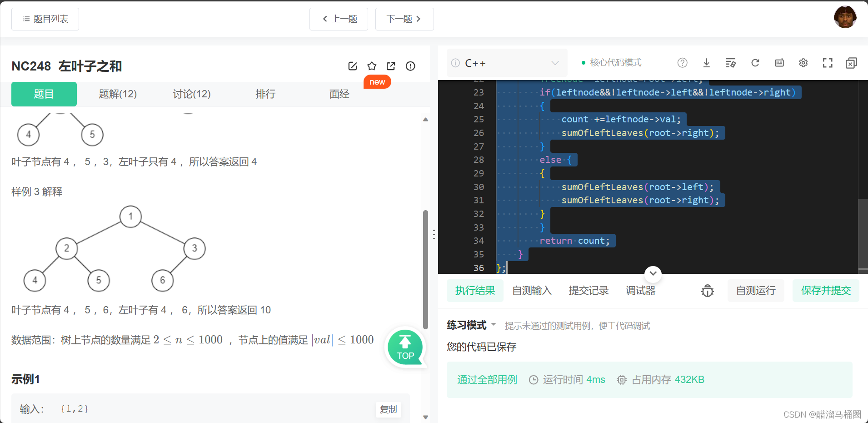Click code line 'count +=leftnode->val;'
Screen dimensions: 868x423
(x=621, y=120)
